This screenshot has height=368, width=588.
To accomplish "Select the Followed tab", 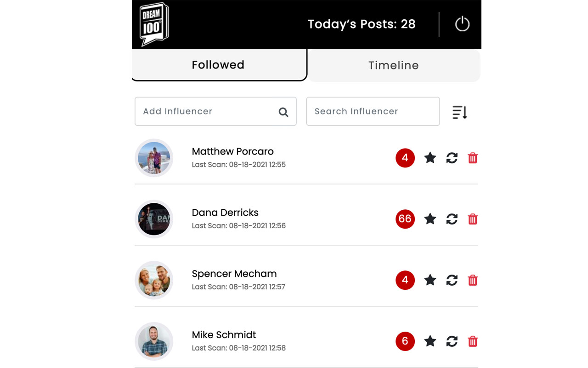I will (x=218, y=65).
